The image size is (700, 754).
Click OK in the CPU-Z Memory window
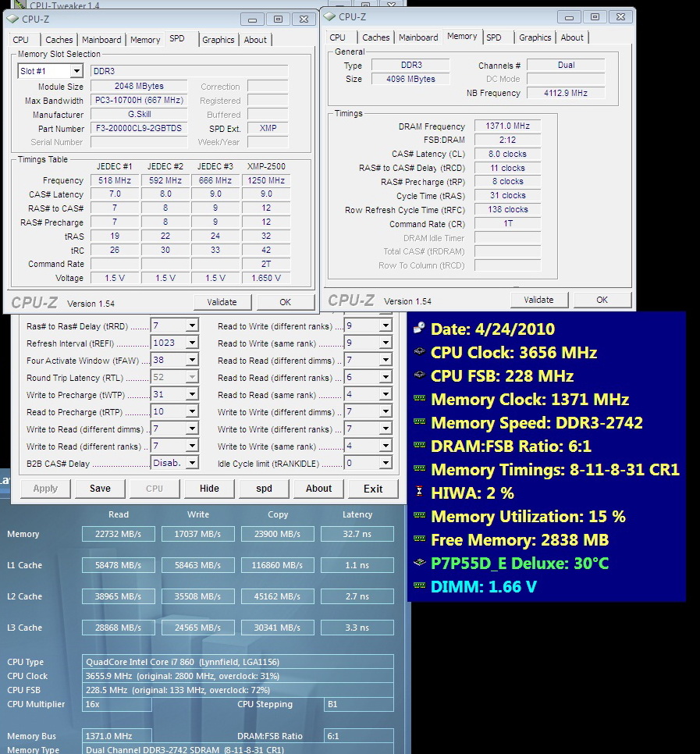coord(602,300)
